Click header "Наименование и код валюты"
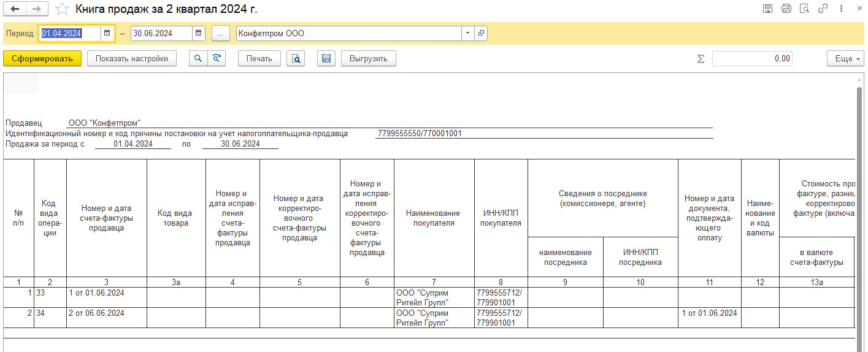 tap(760, 218)
